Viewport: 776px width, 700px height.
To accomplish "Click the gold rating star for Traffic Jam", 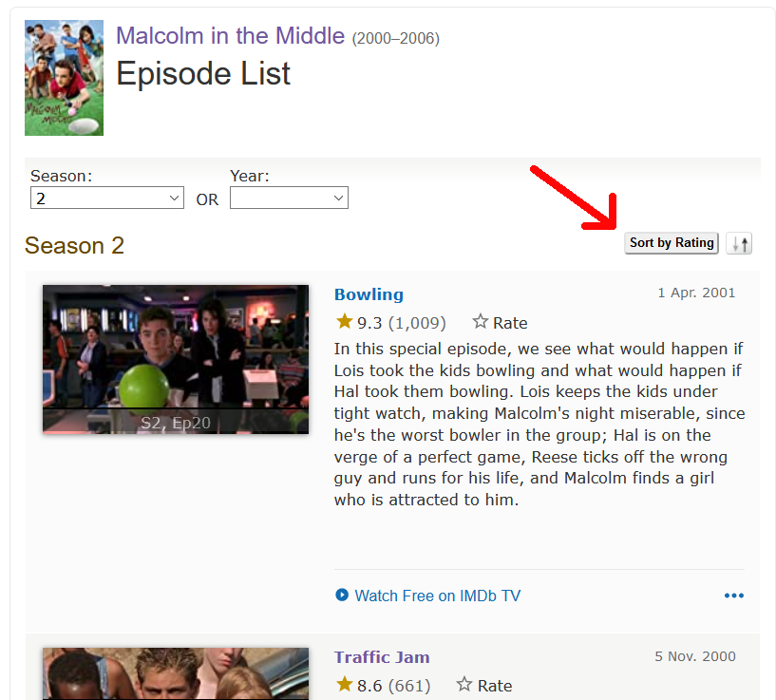I will click(344, 684).
